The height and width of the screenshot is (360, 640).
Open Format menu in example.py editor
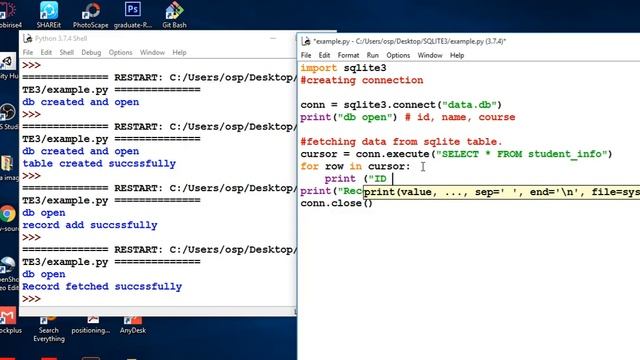click(x=348, y=55)
